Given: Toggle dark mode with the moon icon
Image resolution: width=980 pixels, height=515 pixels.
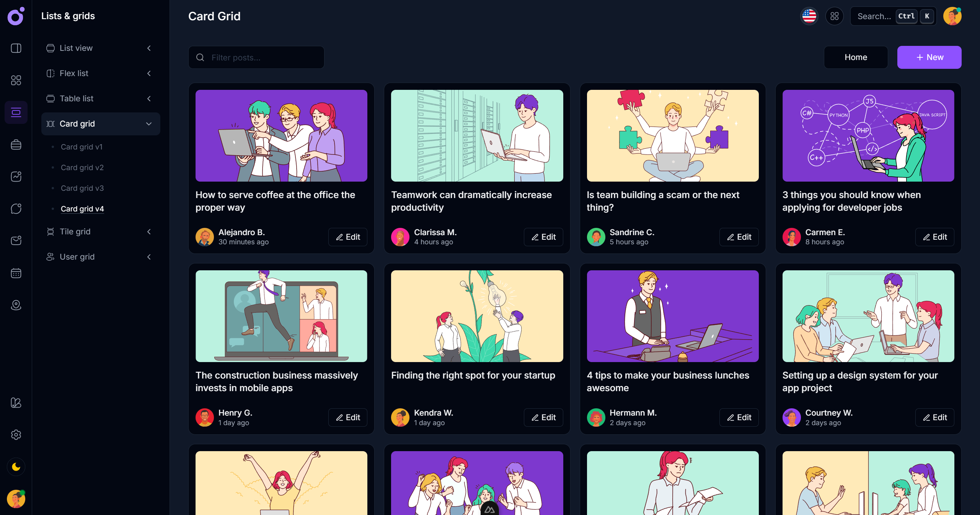Looking at the screenshot, I should point(16,467).
